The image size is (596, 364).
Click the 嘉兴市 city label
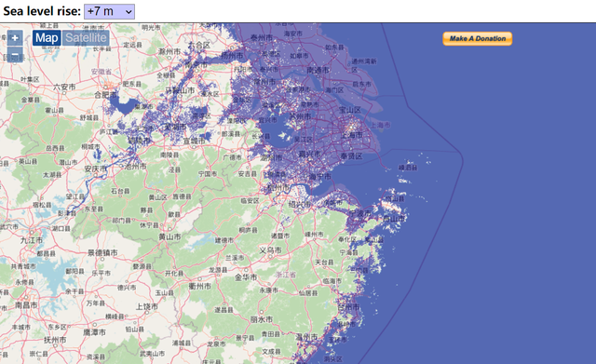pyautogui.click(x=309, y=154)
